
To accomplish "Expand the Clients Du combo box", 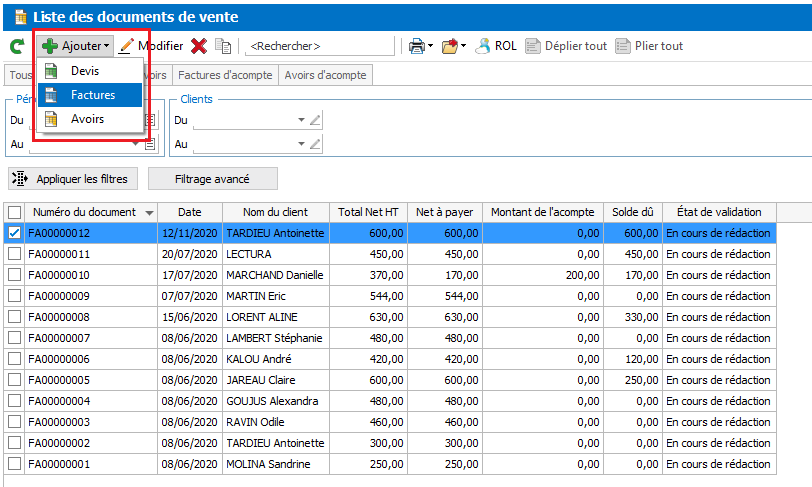I will click(x=301, y=120).
